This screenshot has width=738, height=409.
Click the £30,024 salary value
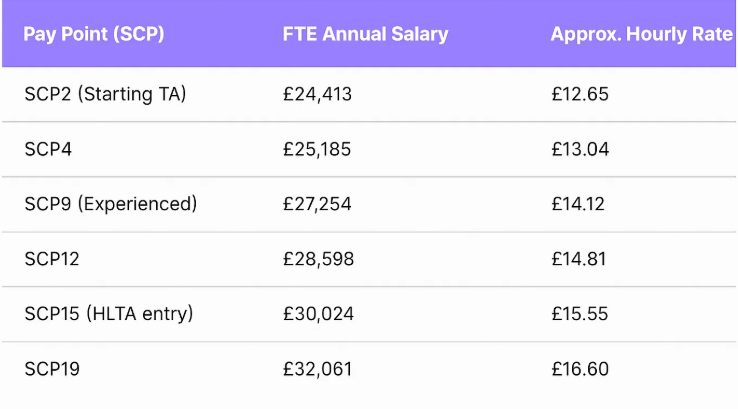click(318, 314)
